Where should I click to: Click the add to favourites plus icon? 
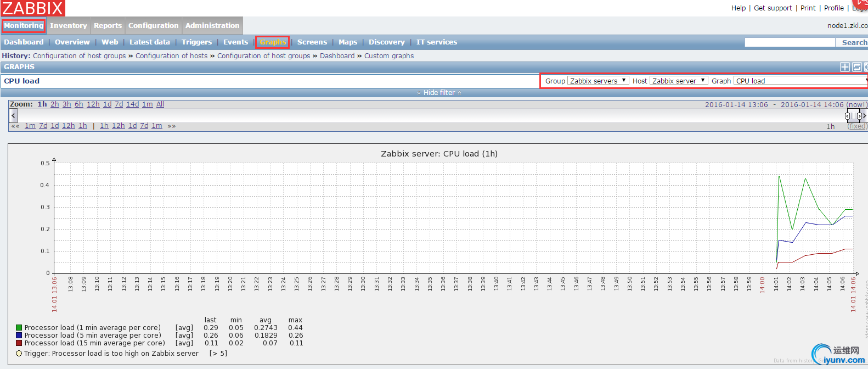pyautogui.click(x=845, y=67)
